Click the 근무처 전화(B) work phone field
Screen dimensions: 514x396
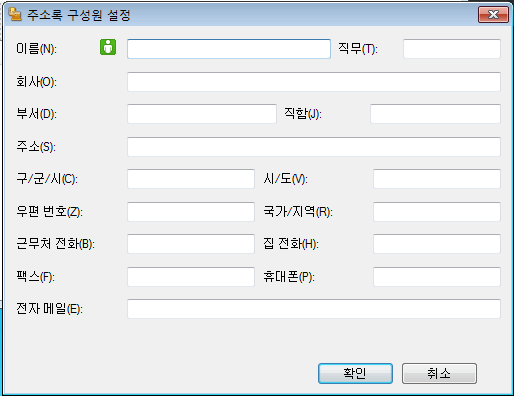191,244
